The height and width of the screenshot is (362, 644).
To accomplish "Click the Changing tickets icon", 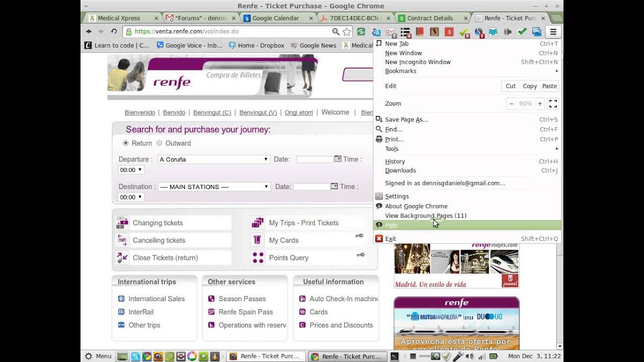I will coord(122,223).
